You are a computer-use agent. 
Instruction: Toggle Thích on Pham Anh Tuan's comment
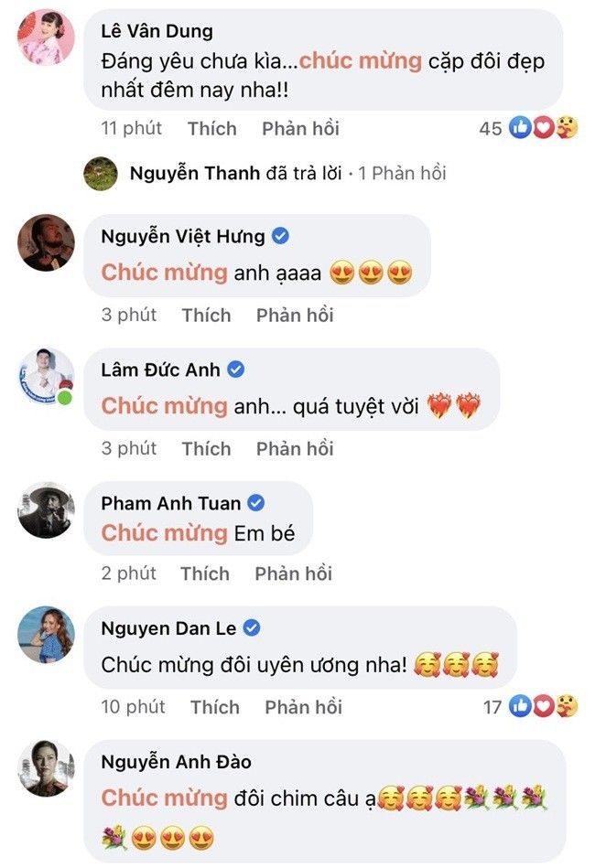point(205,573)
